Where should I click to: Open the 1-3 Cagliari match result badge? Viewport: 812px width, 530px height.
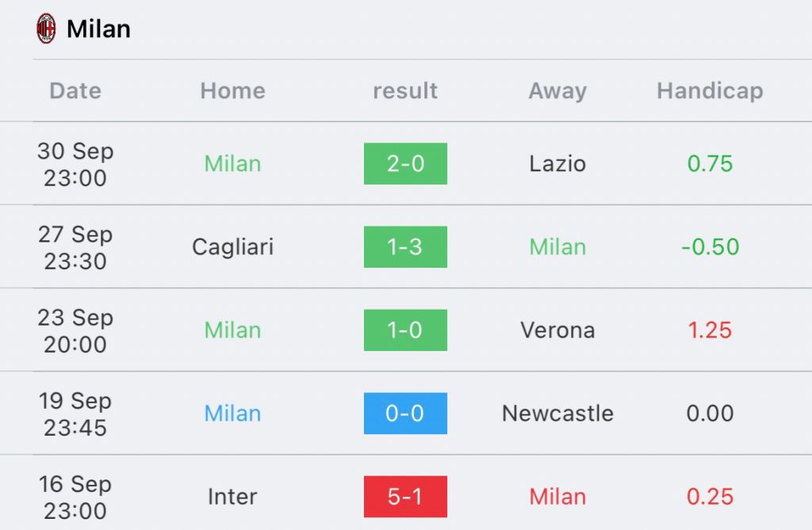click(405, 247)
